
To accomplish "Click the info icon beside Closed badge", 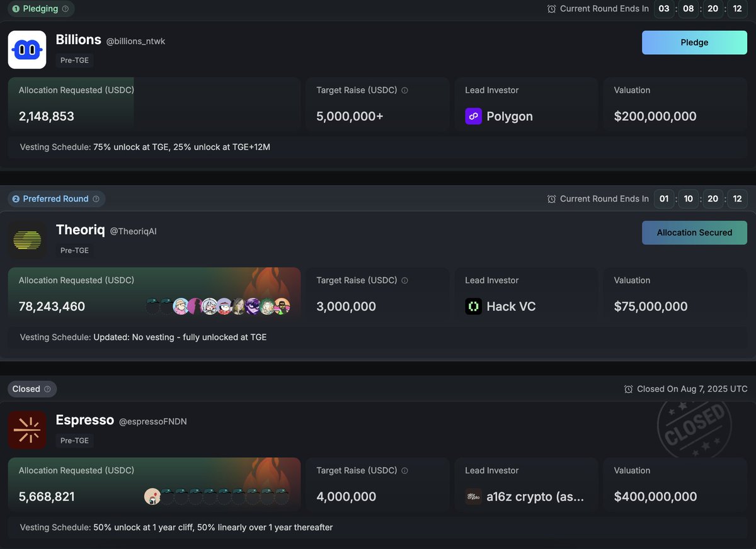I will [x=47, y=389].
